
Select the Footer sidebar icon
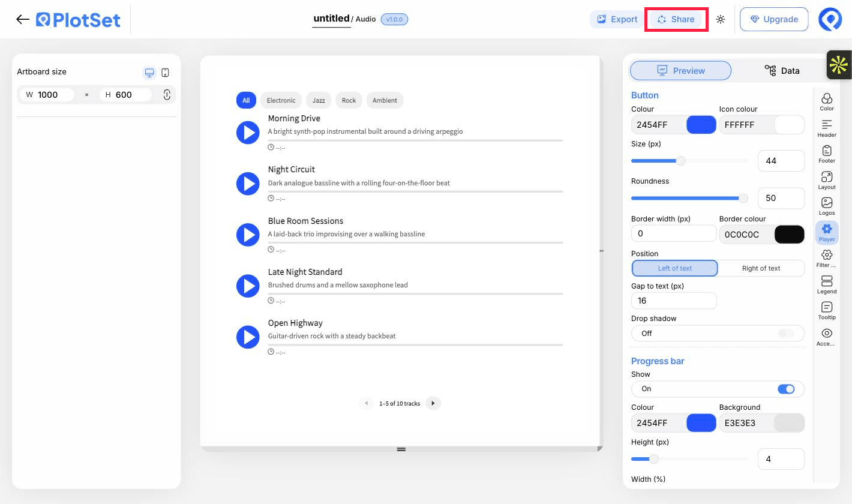coord(827,154)
